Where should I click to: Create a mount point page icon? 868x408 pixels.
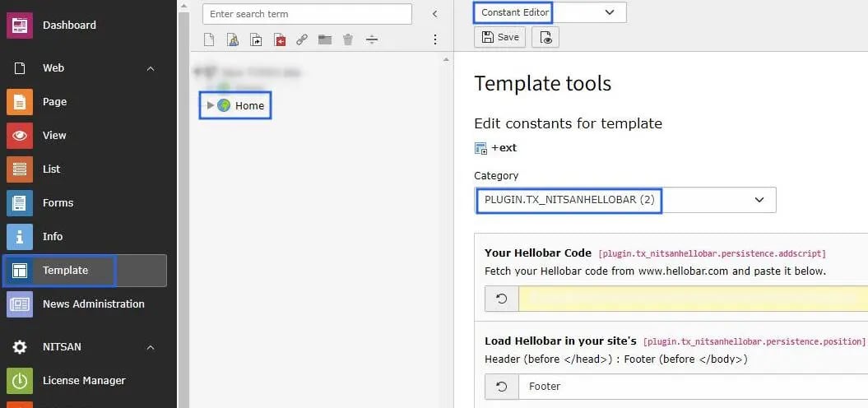280,39
